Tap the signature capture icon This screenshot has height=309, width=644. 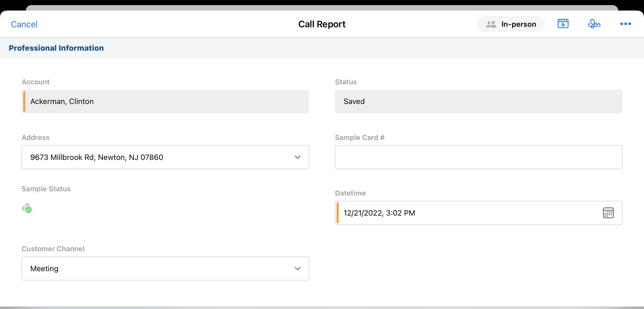(x=594, y=24)
